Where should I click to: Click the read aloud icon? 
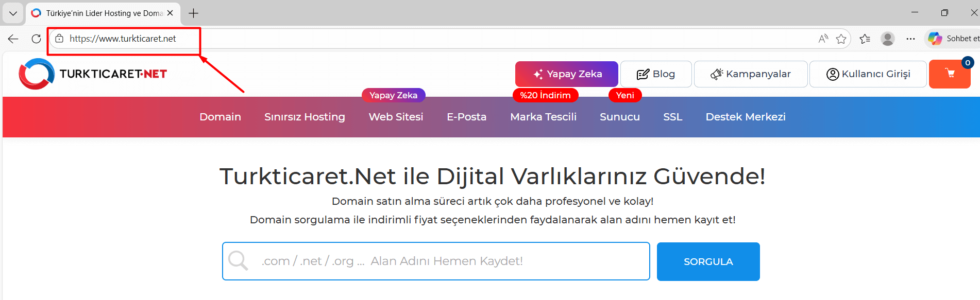tap(823, 39)
